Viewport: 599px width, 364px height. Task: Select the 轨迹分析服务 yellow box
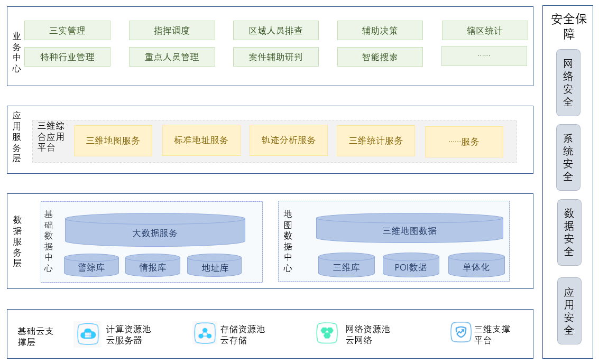tap(288, 140)
